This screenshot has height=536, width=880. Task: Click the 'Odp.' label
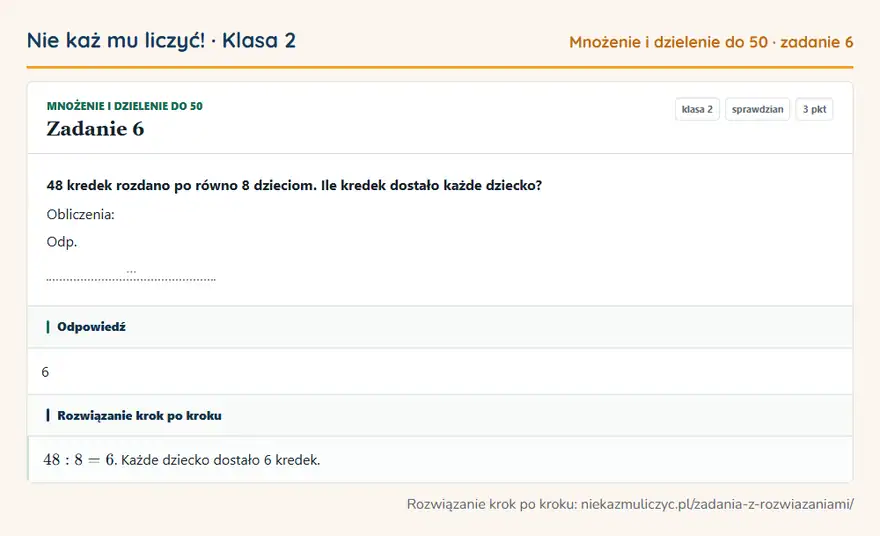[62, 242]
